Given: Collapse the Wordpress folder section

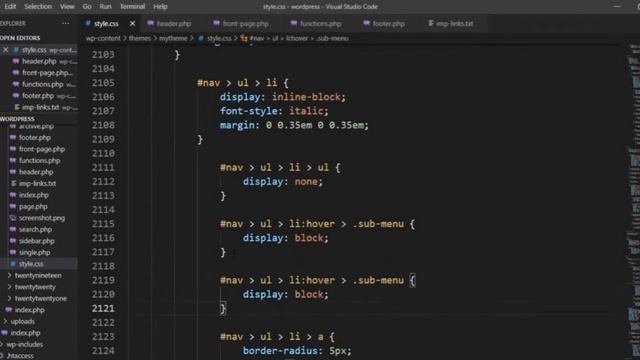Looking at the screenshot, I should 18,119.
